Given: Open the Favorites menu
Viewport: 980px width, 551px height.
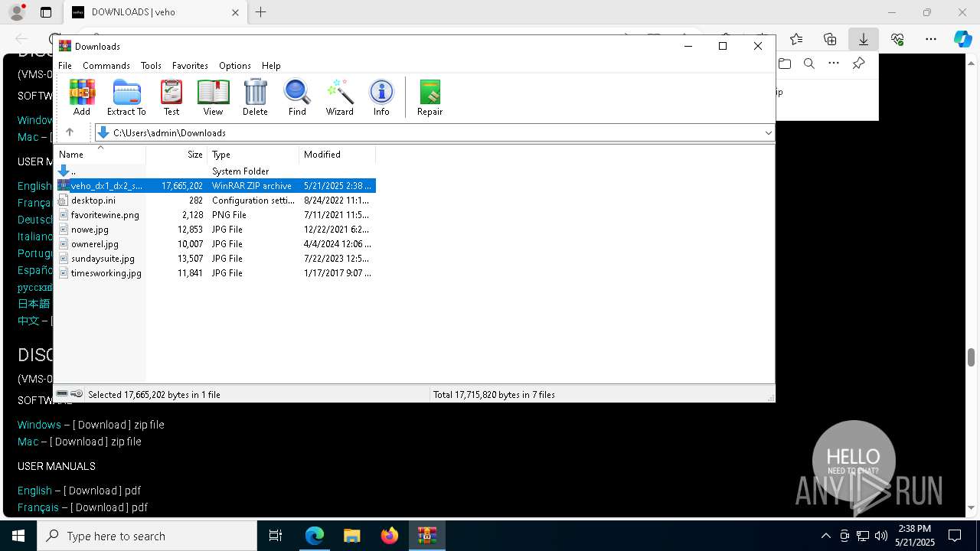Looking at the screenshot, I should point(190,66).
